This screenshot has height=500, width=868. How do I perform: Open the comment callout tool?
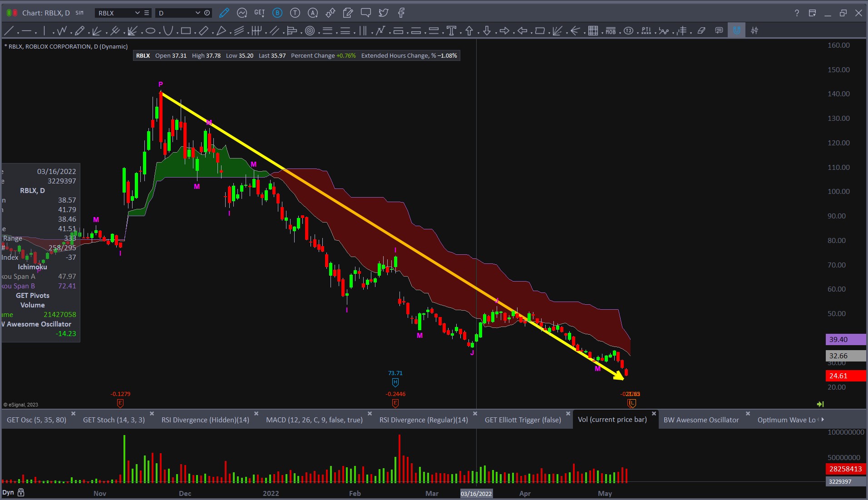[x=719, y=31]
